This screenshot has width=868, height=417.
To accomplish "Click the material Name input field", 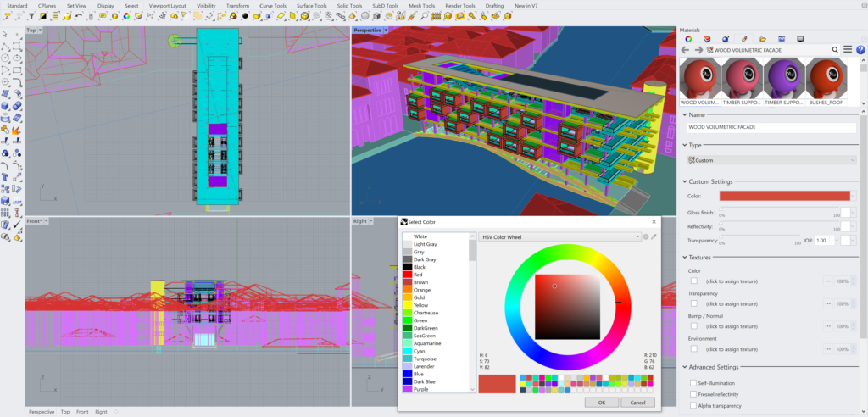I will pos(771,127).
